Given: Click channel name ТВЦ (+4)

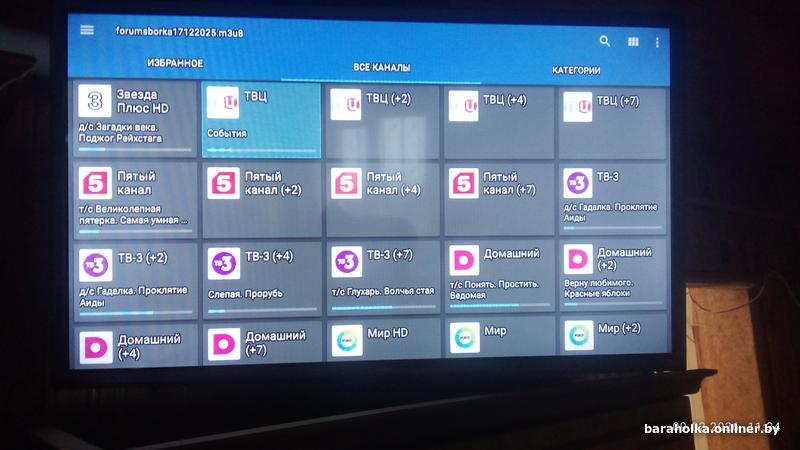Looking at the screenshot, I should pos(505,100).
